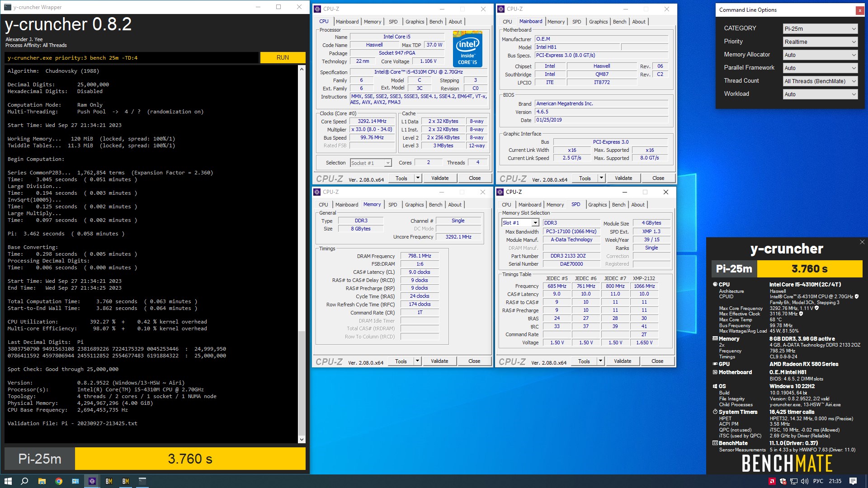868x488 pixels.
Task: Open the Windows Security tray icon
Action: coord(783,481)
